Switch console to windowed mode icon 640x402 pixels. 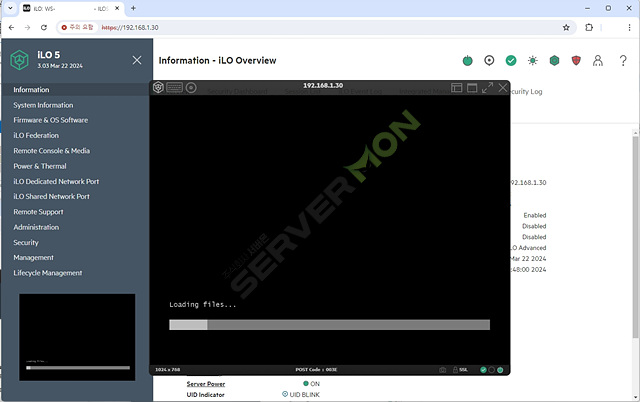coord(472,87)
